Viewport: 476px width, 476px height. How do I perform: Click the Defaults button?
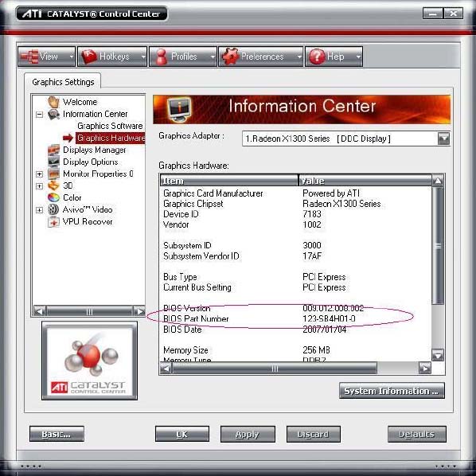pos(417,434)
